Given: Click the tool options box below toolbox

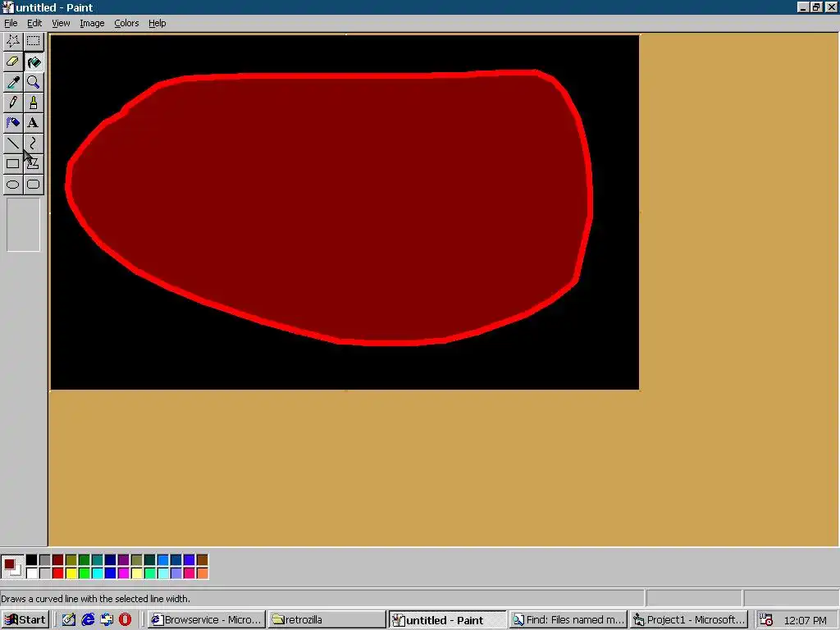Looking at the screenshot, I should point(23,225).
